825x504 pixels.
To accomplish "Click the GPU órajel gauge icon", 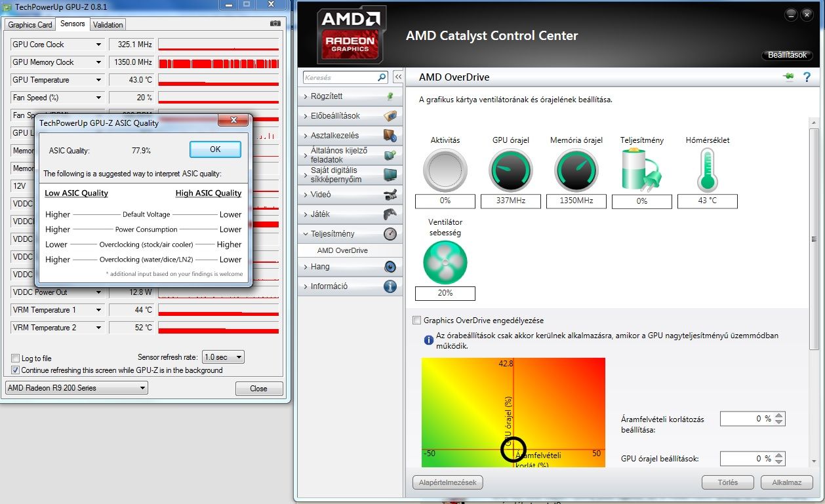I will pos(511,170).
